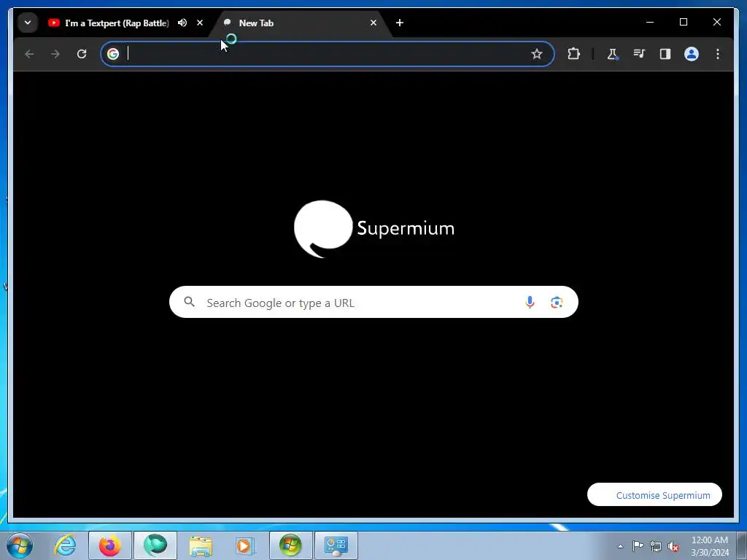Go forward using the forward arrow
The image size is (747, 560).
pyautogui.click(x=55, y=54)
